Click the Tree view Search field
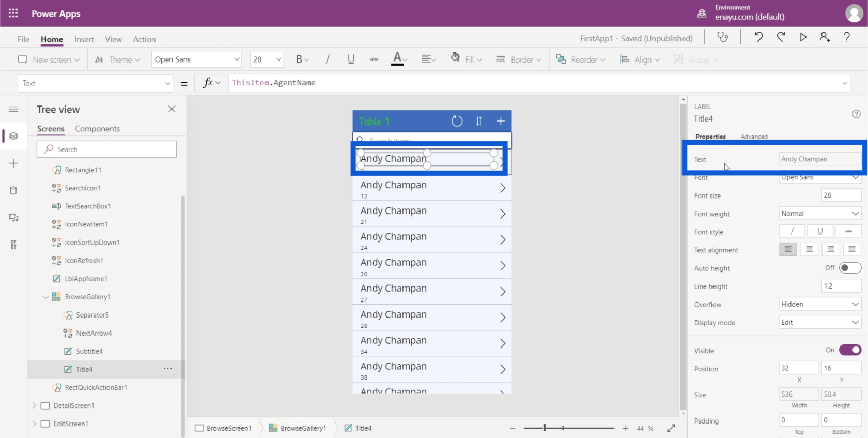 pyautogui.click(x=106, y=149)
